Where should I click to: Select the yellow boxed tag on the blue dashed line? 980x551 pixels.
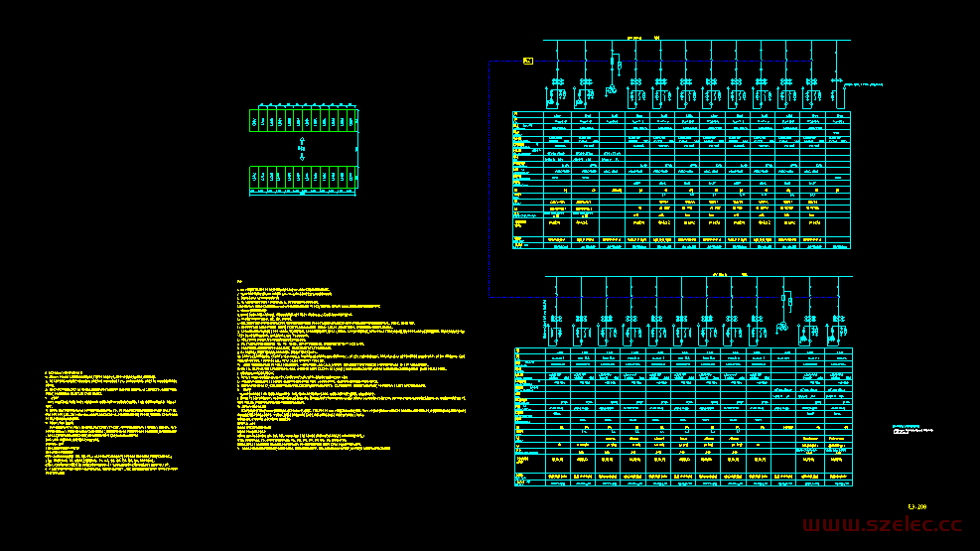click(528, 61)
